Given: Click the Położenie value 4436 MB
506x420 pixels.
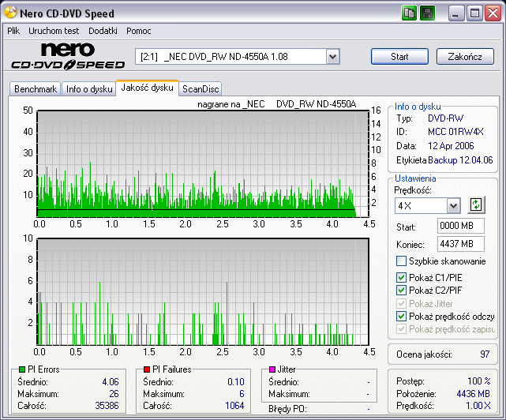Looking at the screenshot, I should click(x=474, y=393).
